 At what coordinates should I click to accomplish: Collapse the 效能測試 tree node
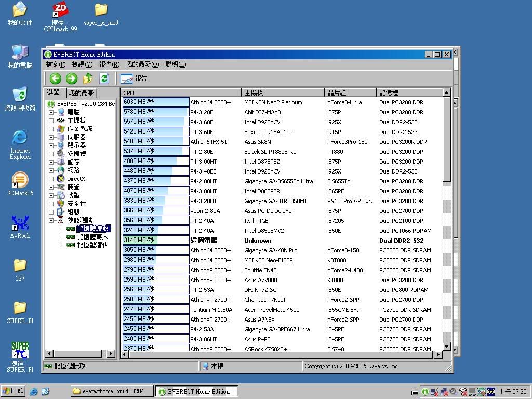51,220
